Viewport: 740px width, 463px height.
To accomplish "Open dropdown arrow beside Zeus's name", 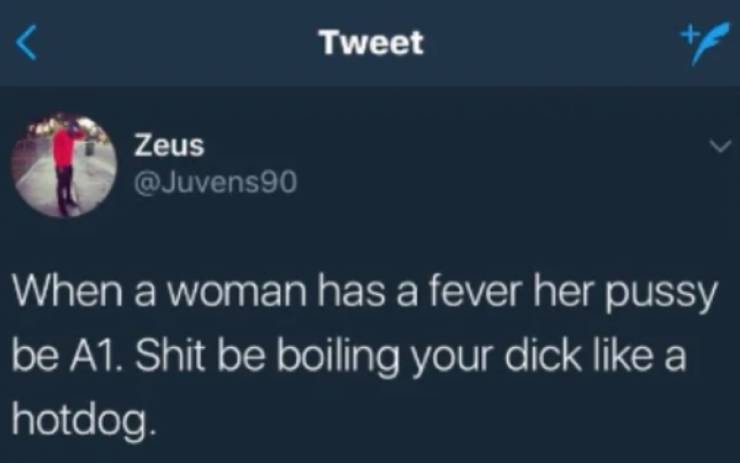I will (x=720, y=146).
